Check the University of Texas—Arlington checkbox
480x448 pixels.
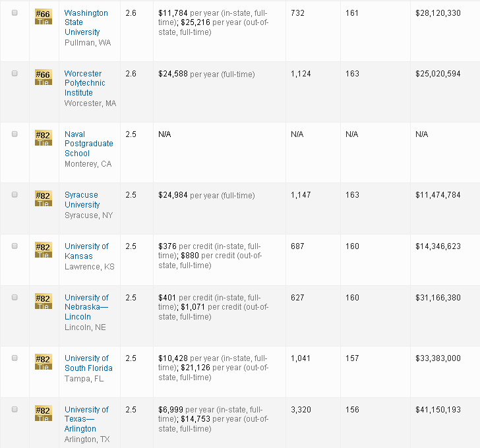coord(15,410)
